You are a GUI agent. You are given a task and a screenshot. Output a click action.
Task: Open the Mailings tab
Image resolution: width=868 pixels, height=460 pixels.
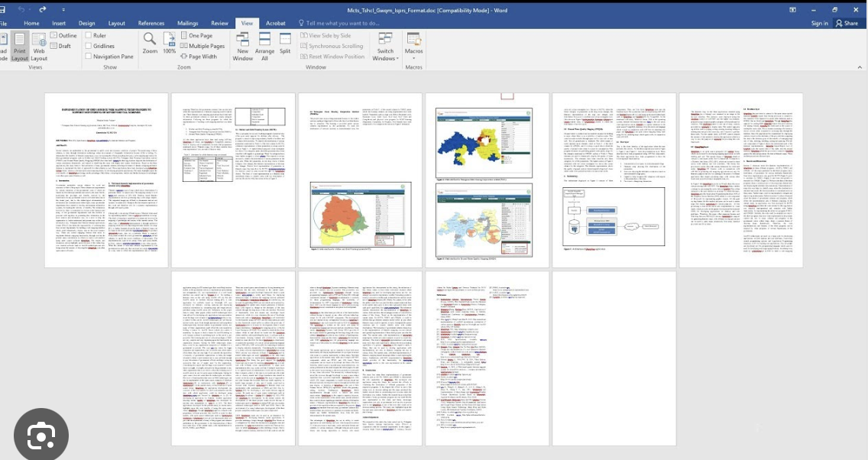188,23
